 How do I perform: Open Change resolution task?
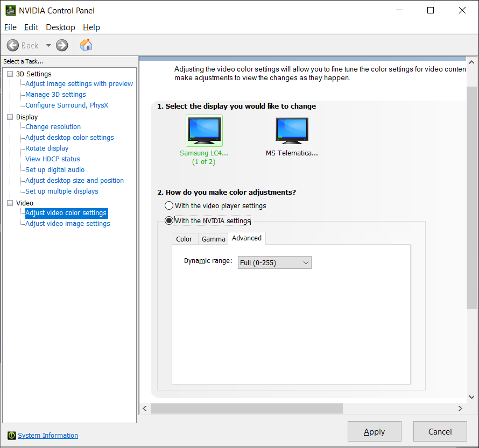(53, 126)
